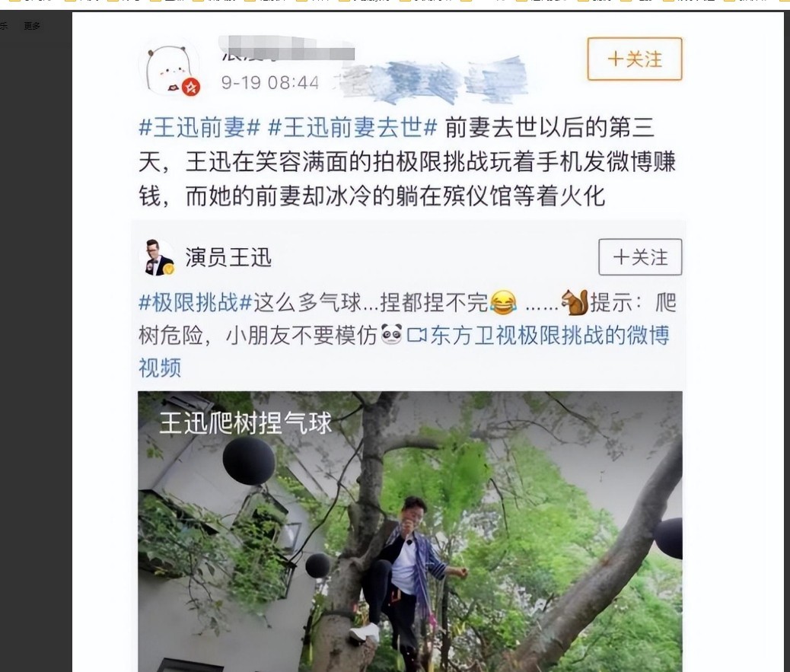Image resolution: width=790 pixels, height=672 pixels.
Task: Click the 王迅爬树捏气球 video title overlay
Action: (246, 422)
